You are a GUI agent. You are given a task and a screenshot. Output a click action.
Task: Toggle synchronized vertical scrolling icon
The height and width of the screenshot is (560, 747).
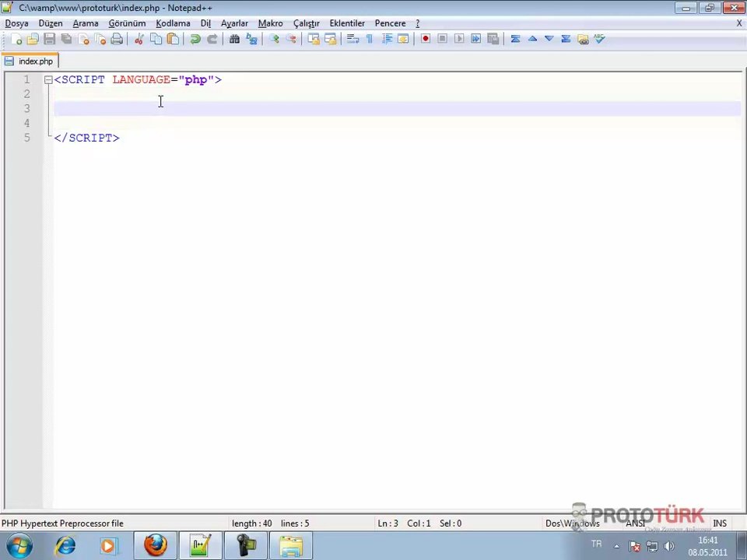pyautogui.click(x=314, y=39)
